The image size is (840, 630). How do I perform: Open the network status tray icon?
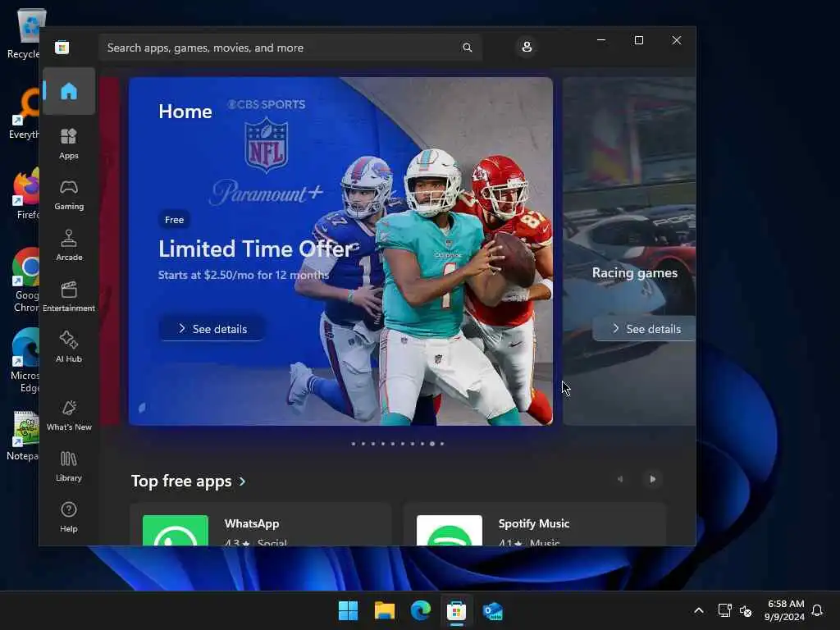(725, 610)
